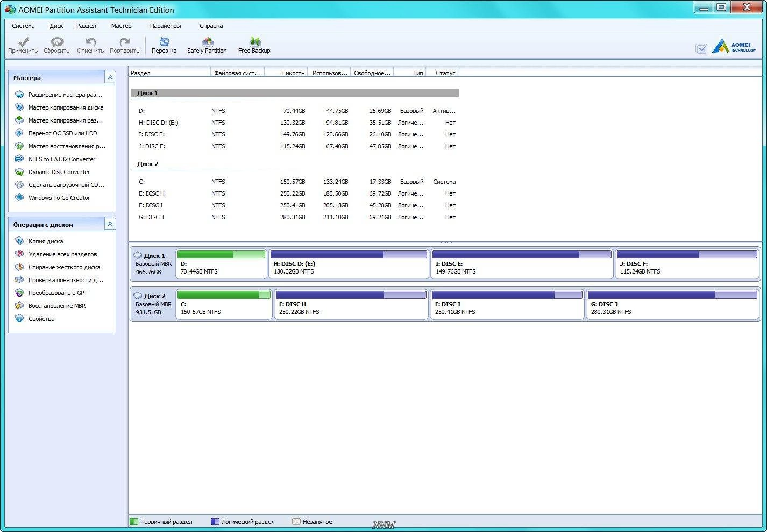Image resolution: width=767 pixels, height=532 pixels.
Task: Collapse the Операции с диском panel
Action: pyautogui.click(x=110, y=224)
